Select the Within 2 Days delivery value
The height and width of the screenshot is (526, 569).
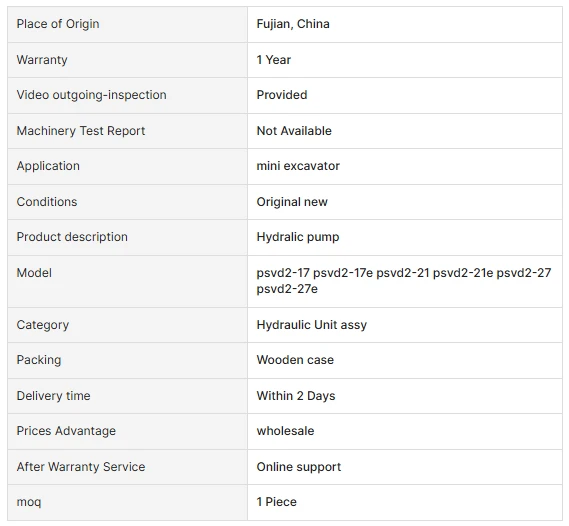tap(296, 396)
